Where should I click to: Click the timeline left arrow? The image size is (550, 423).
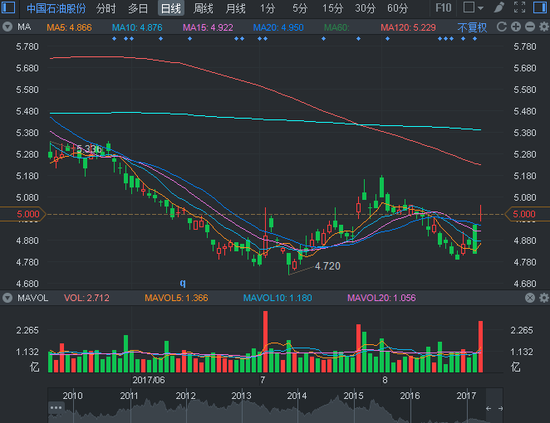click(x=489, y=409)
